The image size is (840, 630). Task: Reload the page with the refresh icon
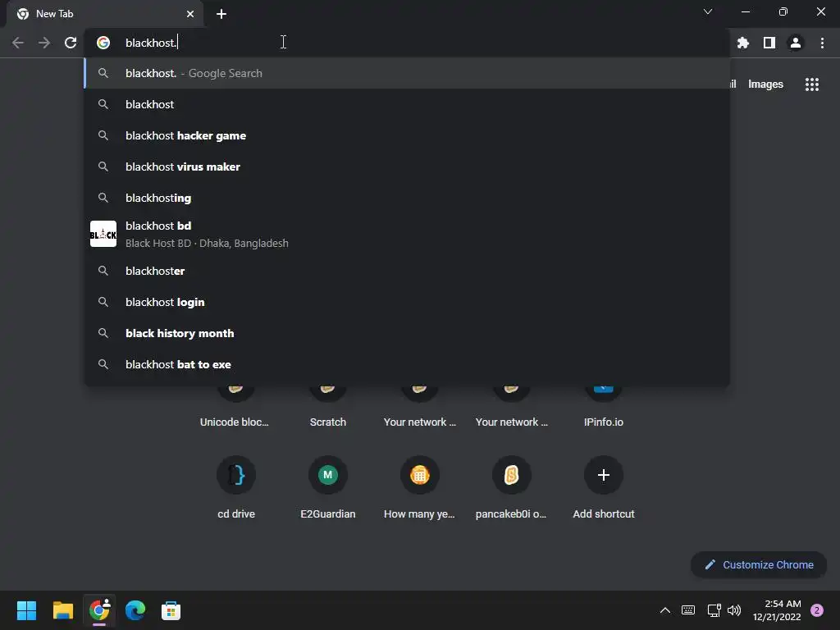click(x=71, y=43)
